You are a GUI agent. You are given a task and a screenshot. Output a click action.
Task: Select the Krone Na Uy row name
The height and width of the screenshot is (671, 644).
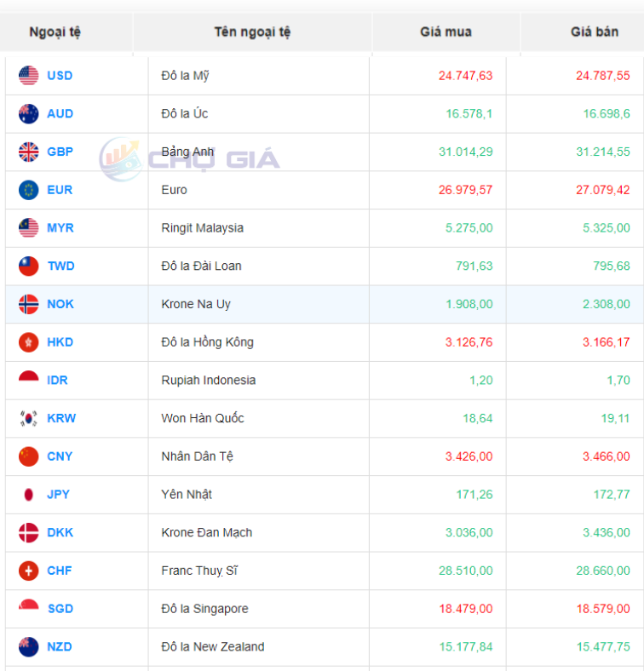pyautogui.click(x=196, y=304)
